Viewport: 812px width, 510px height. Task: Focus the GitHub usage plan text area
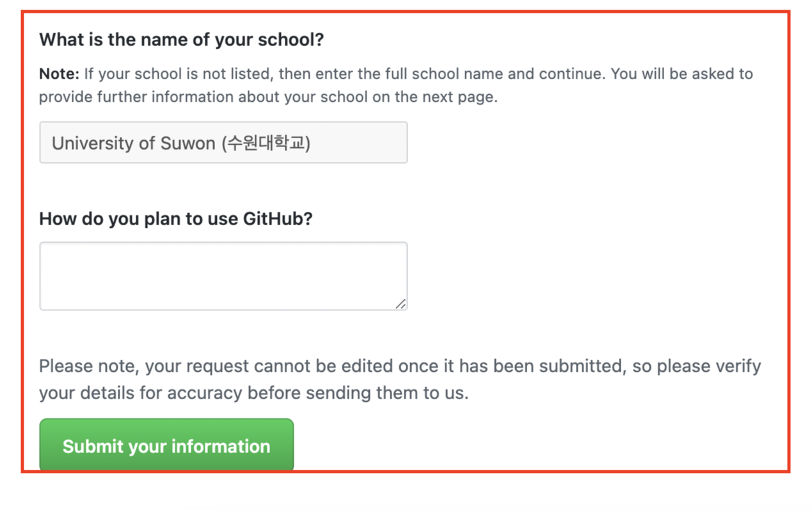click(x=223, y=276)
